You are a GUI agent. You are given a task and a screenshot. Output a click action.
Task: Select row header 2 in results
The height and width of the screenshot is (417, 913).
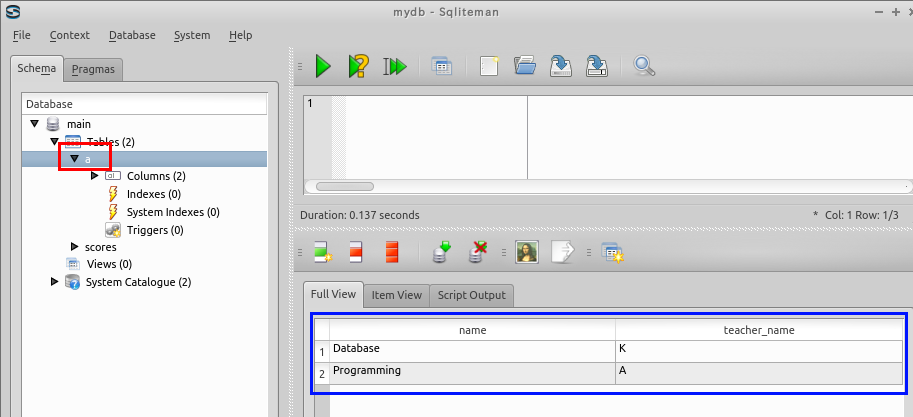[322, 374]
